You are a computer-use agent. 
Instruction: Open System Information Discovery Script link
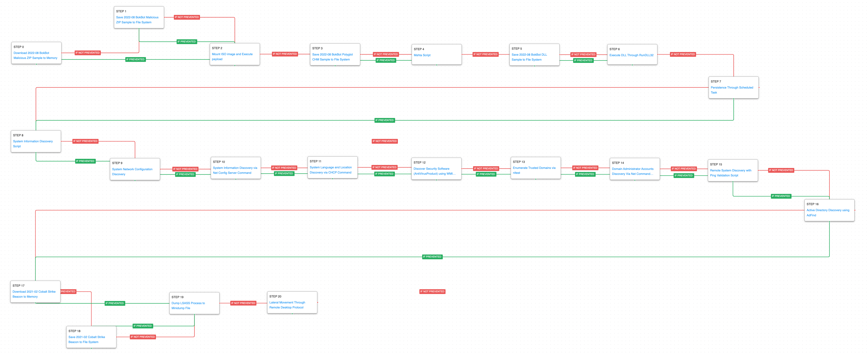[x=33, y=141]
